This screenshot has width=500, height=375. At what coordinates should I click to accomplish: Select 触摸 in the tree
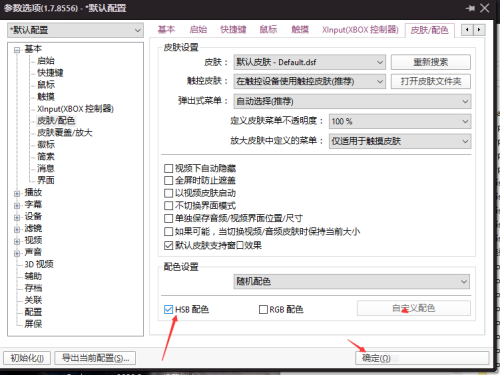(46, 97)
